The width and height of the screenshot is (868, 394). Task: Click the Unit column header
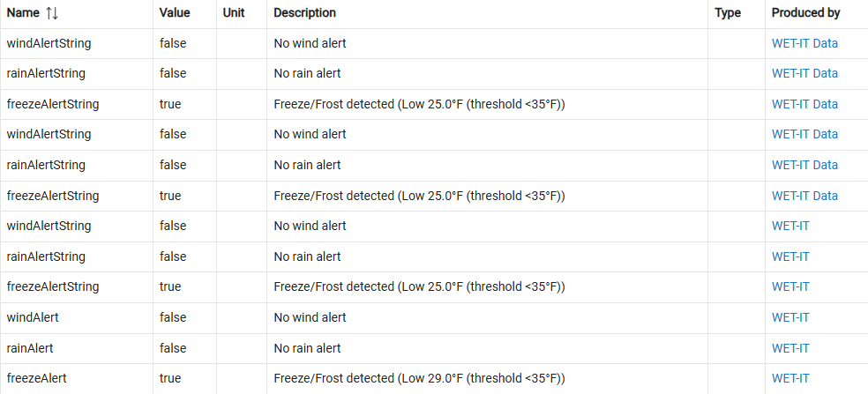(234, 13)
